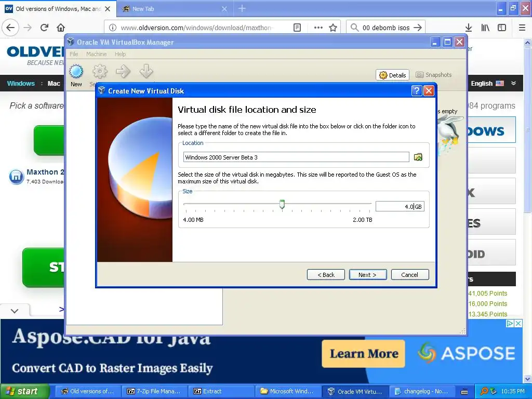Click the Start machine arrow icon in VirtualBox toolbar

(123, 72)
